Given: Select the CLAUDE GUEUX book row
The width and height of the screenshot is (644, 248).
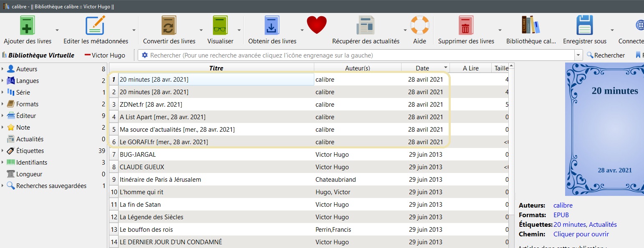Looking at the screenshot, I should coord(309,167).
